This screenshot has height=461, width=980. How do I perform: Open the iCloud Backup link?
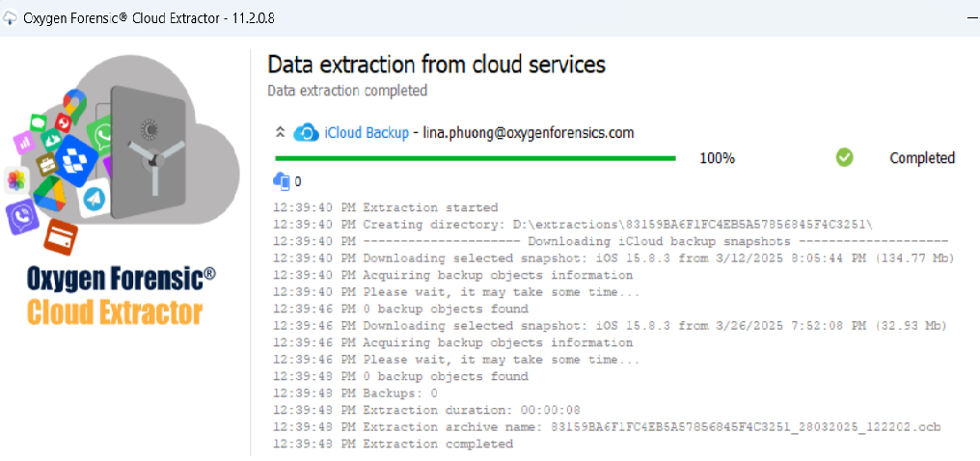coord(367,132)
